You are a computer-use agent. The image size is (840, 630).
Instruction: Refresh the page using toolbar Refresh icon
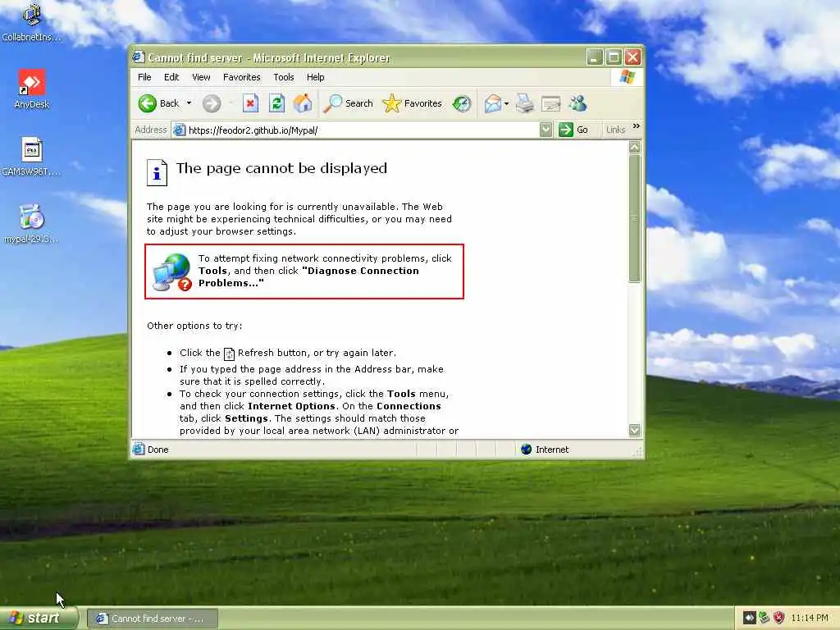click(x=276, y=103)
